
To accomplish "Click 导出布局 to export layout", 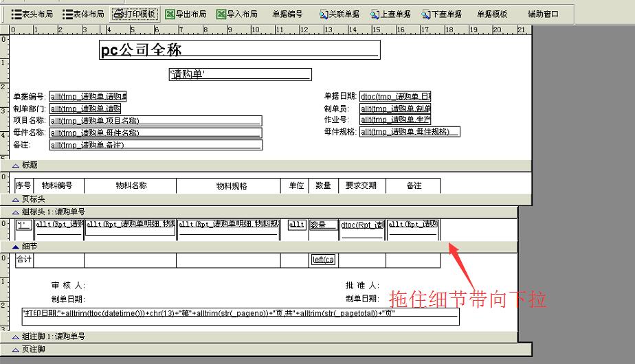I will tap(186, 14).
